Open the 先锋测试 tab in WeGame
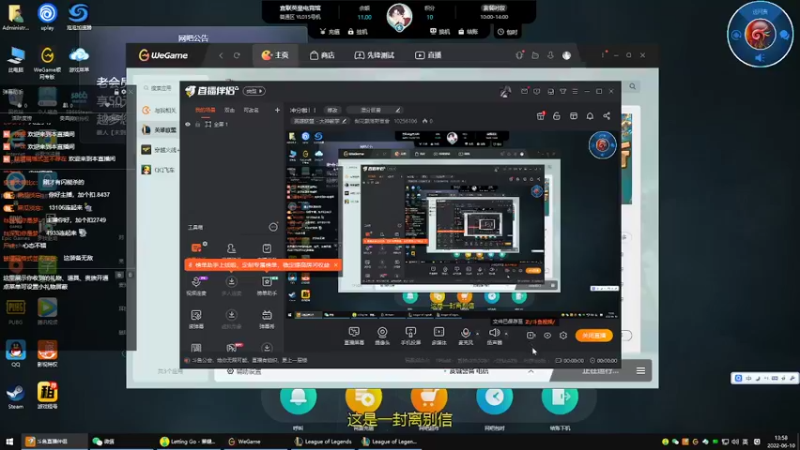Screen dimensions: 800x450 [x=374, y=55]
